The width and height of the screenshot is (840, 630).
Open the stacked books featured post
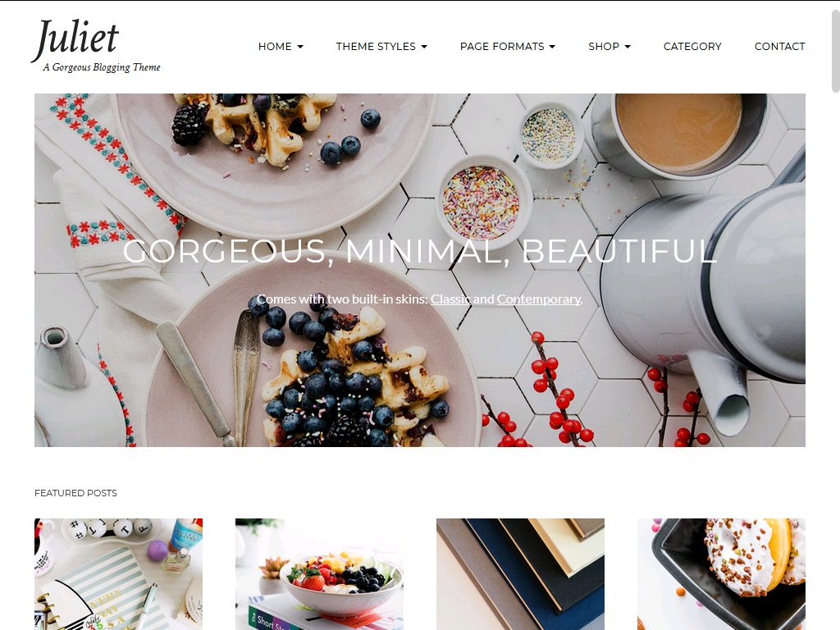[520, 573]
